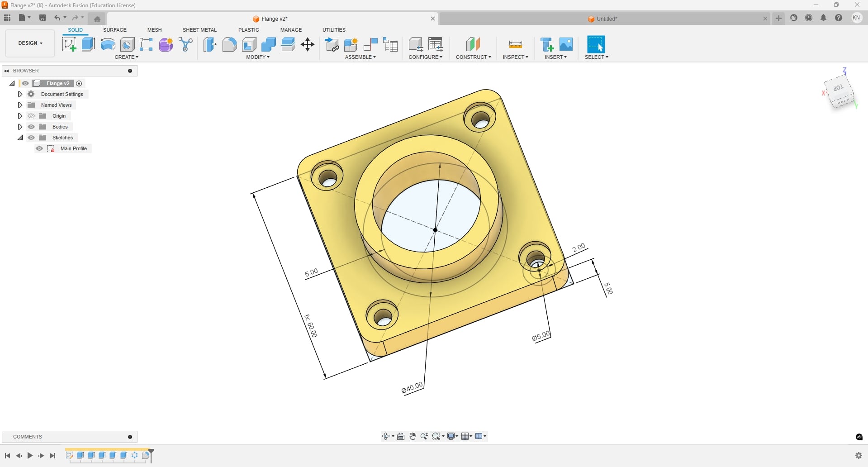Launch the purple Create Form tool
The image size is (868, 467).
166,44
